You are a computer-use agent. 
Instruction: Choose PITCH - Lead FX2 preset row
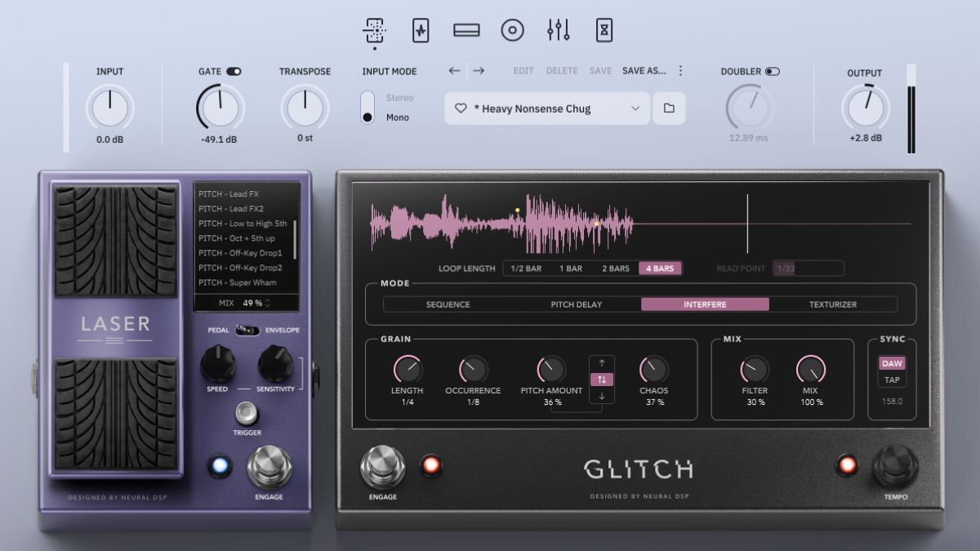point(243,209)
